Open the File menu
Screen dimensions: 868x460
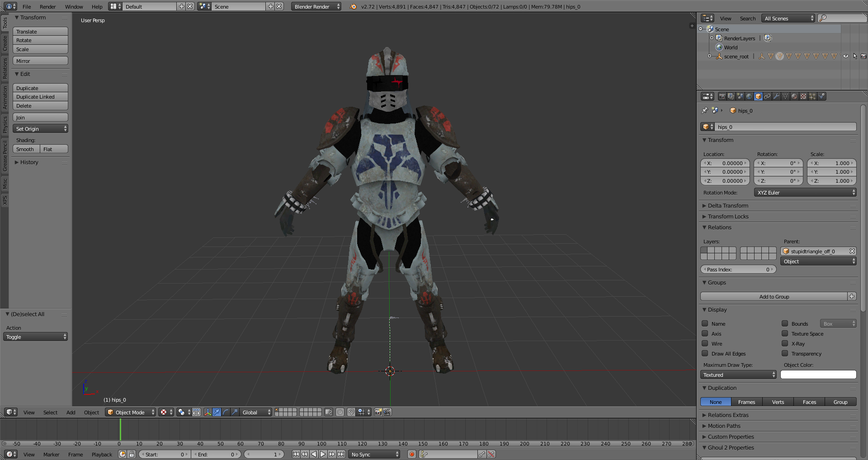pyautogui.click(x=27, y=6)
